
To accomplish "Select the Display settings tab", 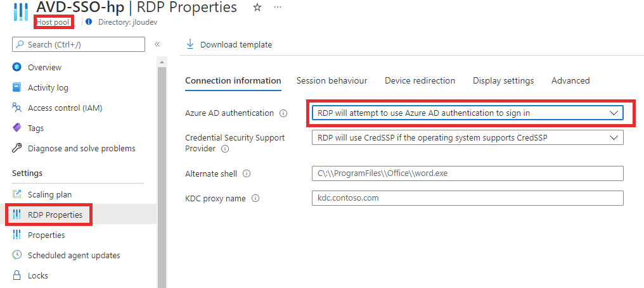I will (x=503, y=81).
